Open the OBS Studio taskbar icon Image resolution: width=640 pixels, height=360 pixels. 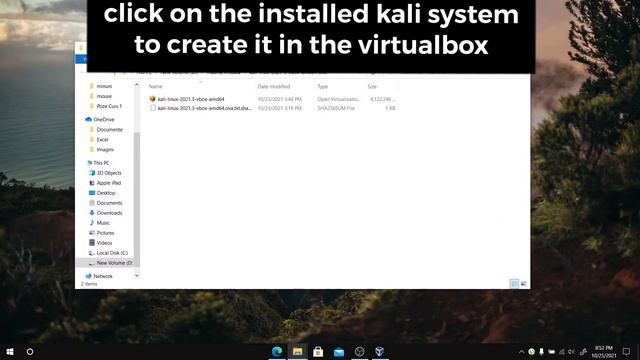click(x=359, y=351)
